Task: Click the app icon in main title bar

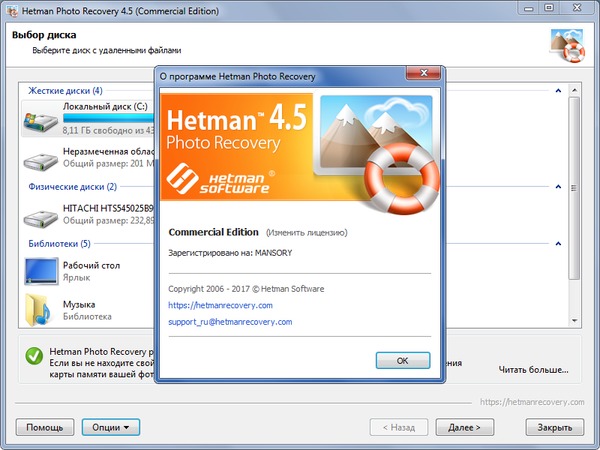Action: (12, 11)
